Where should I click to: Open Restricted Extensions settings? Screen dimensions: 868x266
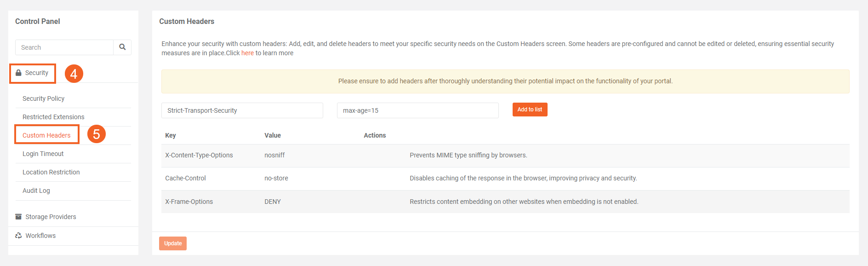click(x=53, y=117)
